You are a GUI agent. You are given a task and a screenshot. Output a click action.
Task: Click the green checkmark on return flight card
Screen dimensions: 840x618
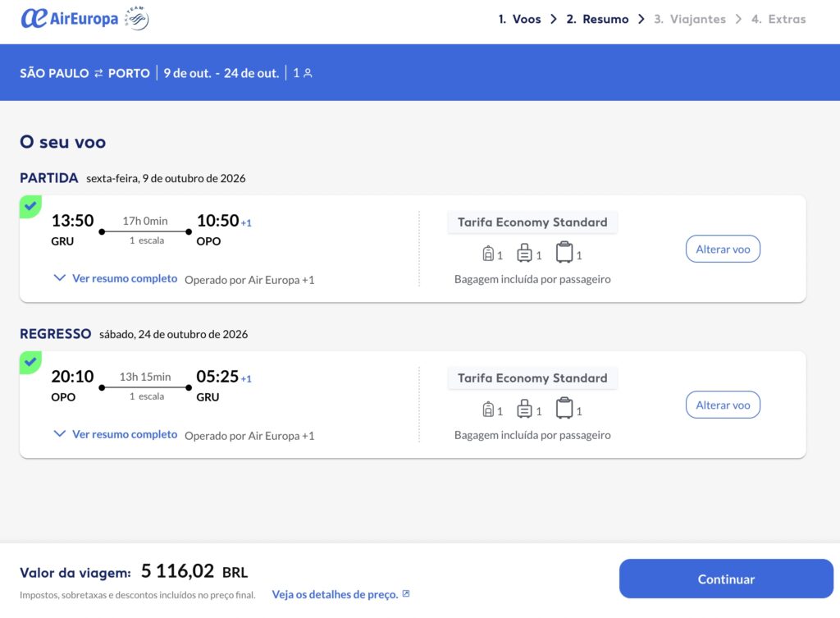(x=30, y=362)
